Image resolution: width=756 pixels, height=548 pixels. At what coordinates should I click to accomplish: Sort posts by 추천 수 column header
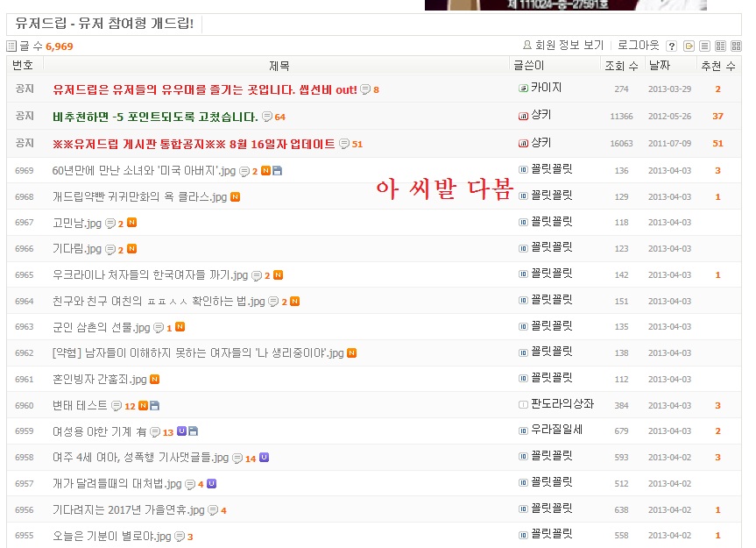[717, 66]
